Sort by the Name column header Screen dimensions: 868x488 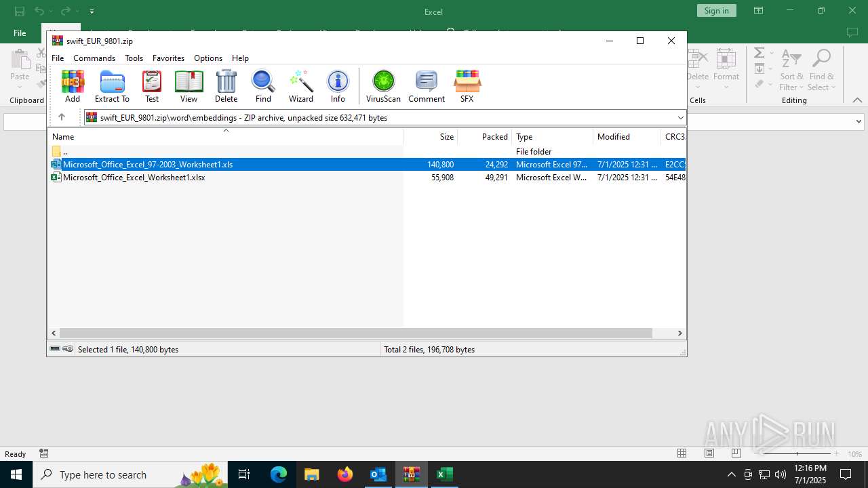(x=226, y=137)
